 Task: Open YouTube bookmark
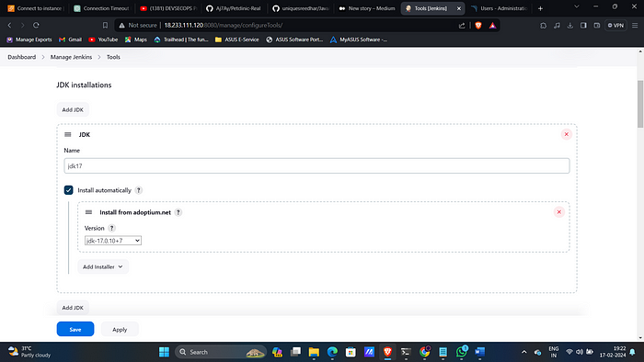pyautogui.click(x=103, y=40)
